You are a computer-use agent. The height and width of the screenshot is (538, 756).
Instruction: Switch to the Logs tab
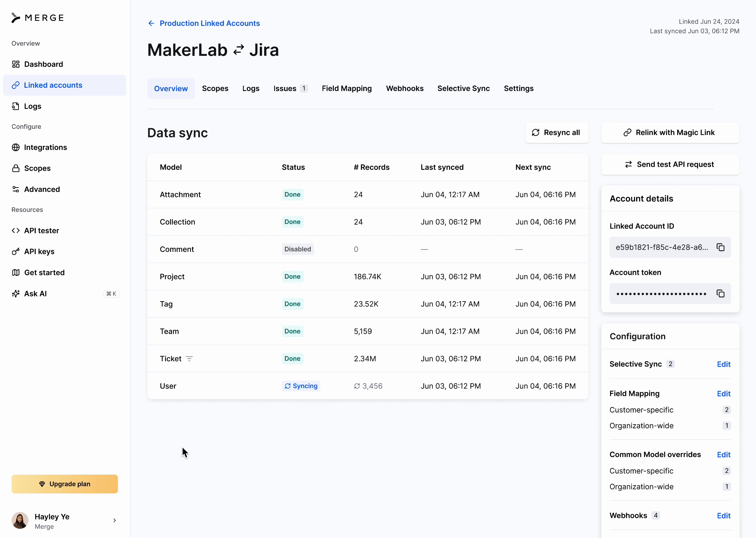(251, 88)
